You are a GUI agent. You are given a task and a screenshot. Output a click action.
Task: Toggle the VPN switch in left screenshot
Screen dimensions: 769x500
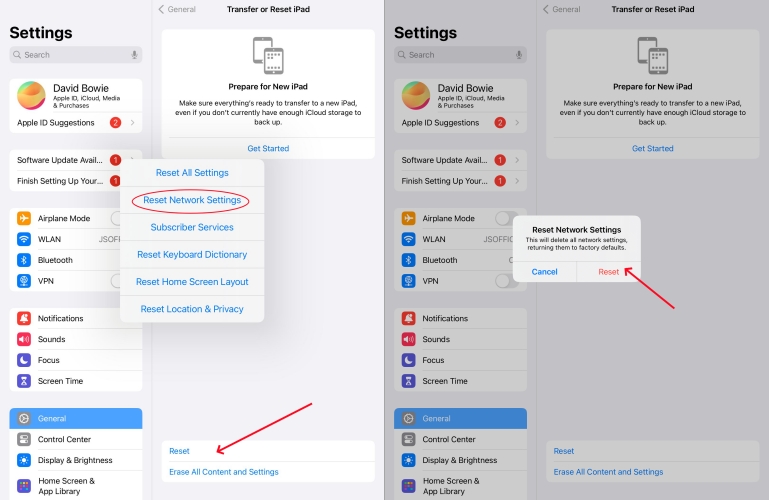click(x=116, y=281)
